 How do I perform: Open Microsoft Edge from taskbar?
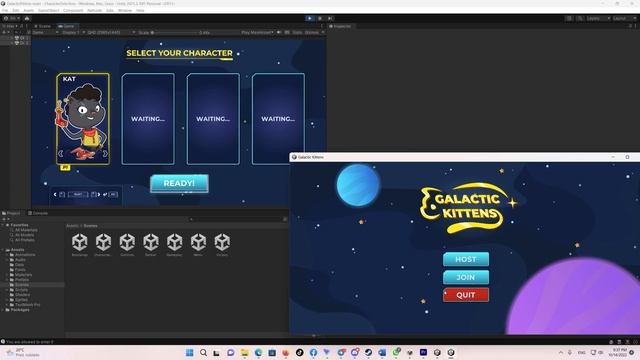coord(258,353)
